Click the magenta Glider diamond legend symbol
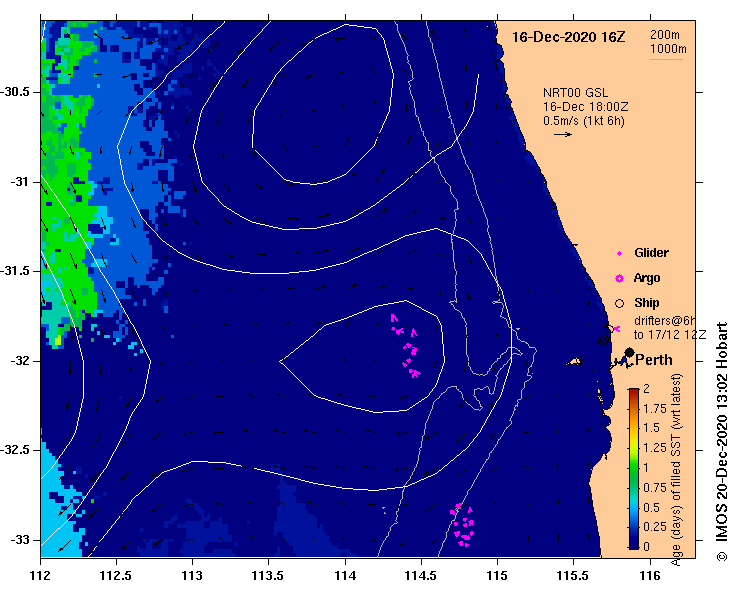This screenshot has height=592, width=739. click(x=619, y=254)
